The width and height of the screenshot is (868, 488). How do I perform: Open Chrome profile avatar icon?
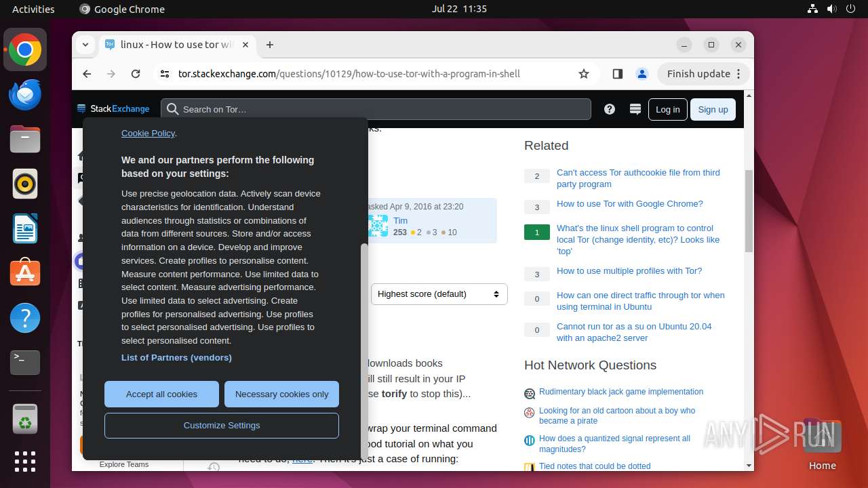(x=642, y=74)
